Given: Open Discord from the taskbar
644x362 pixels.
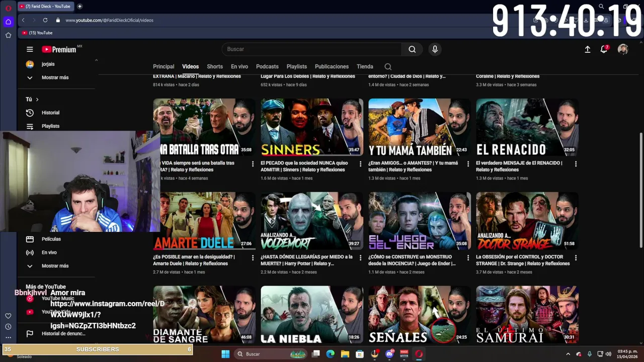Looking at the screenshot, I should click(x=389, y=354).
